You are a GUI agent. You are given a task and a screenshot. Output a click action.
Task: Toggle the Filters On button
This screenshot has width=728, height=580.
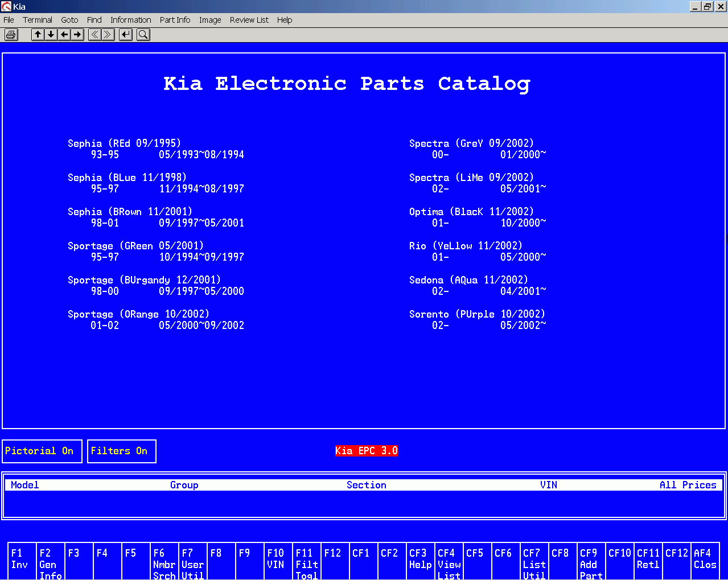point(122,451)
